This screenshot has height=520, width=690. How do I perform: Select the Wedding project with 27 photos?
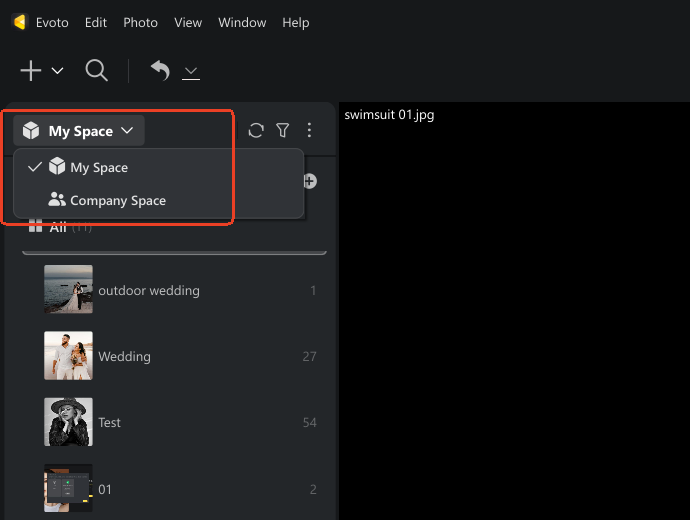[124, 356]
